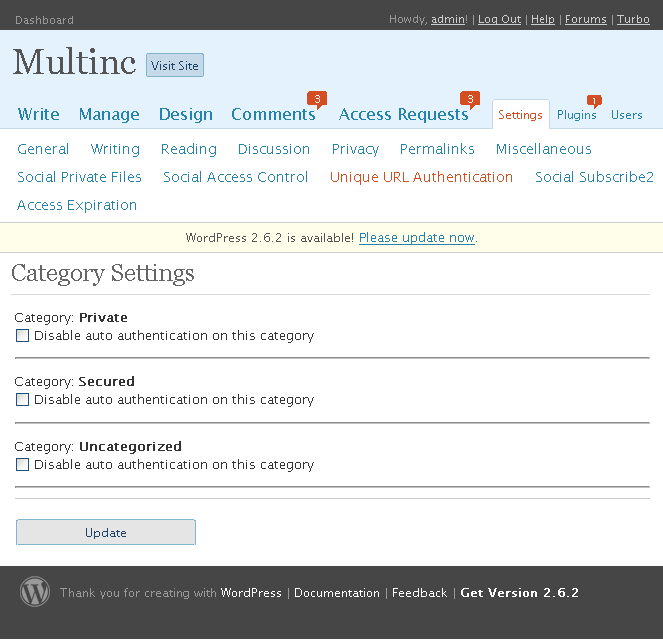Open the Miscellaneous settings submenu
Screen dimensions: 663x640
(x=543, y=149)
